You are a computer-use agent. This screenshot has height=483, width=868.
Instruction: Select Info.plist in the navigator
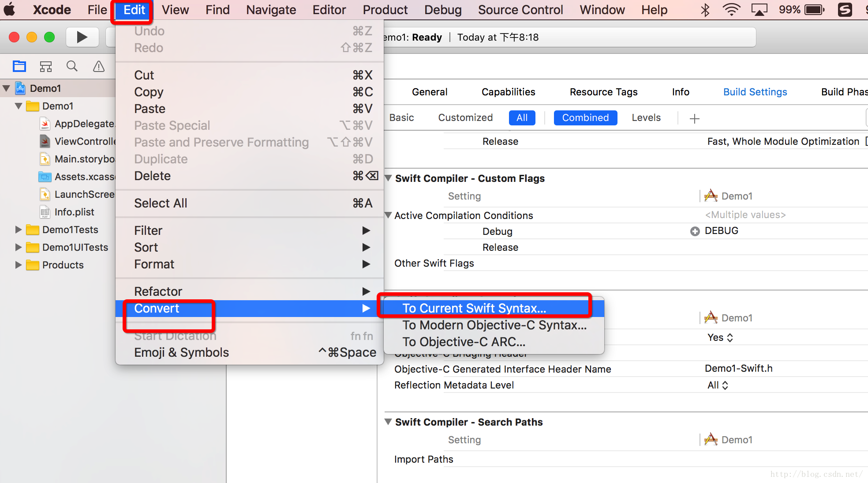click(74, 212)
